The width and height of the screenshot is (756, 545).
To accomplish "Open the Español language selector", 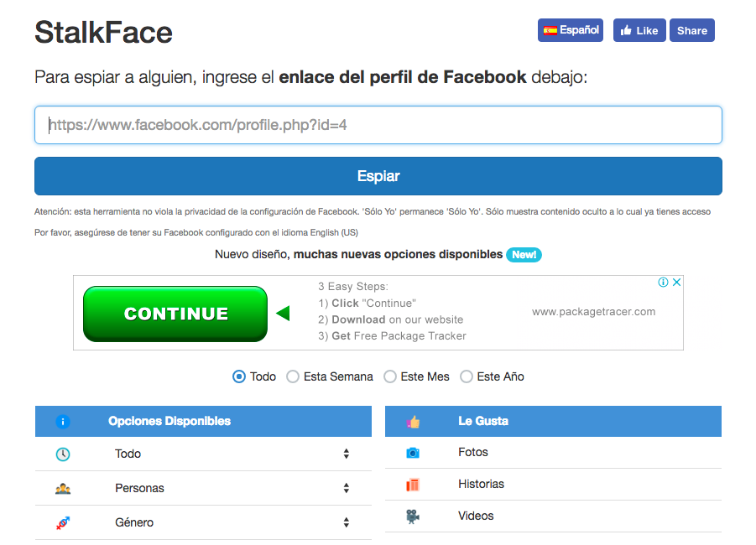I will point(571,30).
